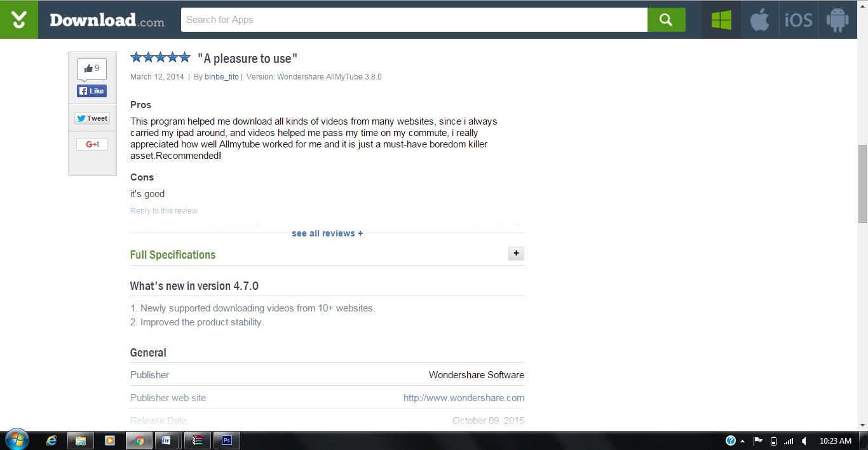The image size is (868, 450).
Task: Switch to Photoshop taskbar icon
Action: [226, 440]
